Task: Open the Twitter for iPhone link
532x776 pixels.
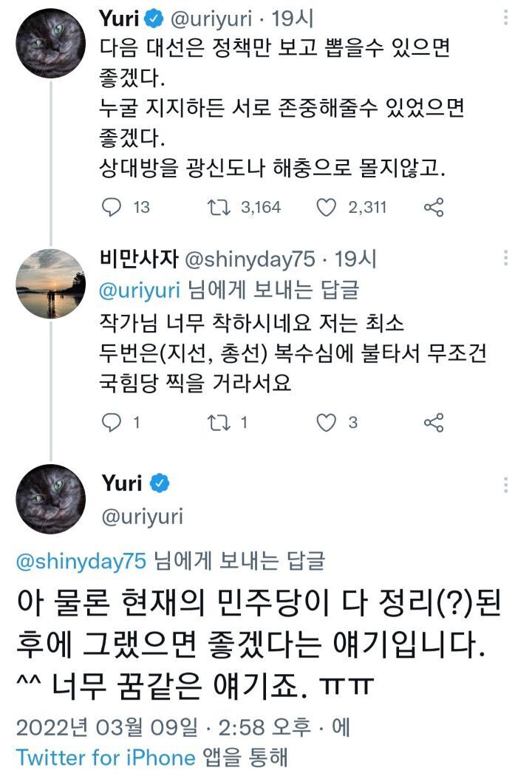Action: coord(106,757)
